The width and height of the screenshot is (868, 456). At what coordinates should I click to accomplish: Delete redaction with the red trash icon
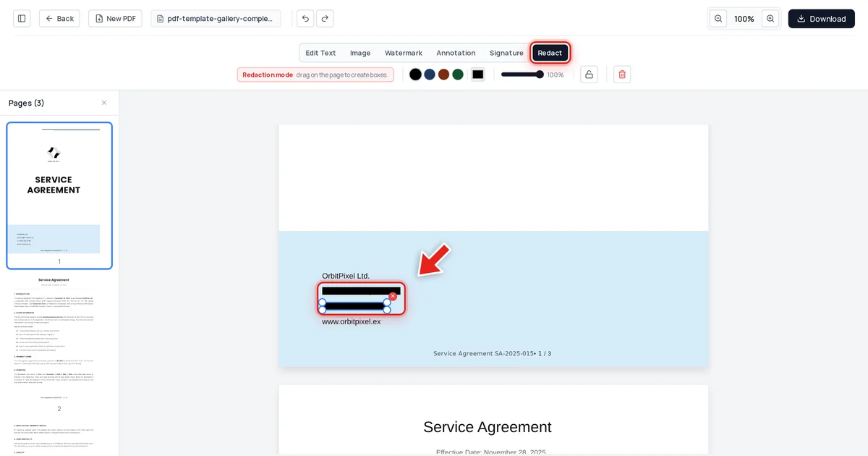(622, 75)
